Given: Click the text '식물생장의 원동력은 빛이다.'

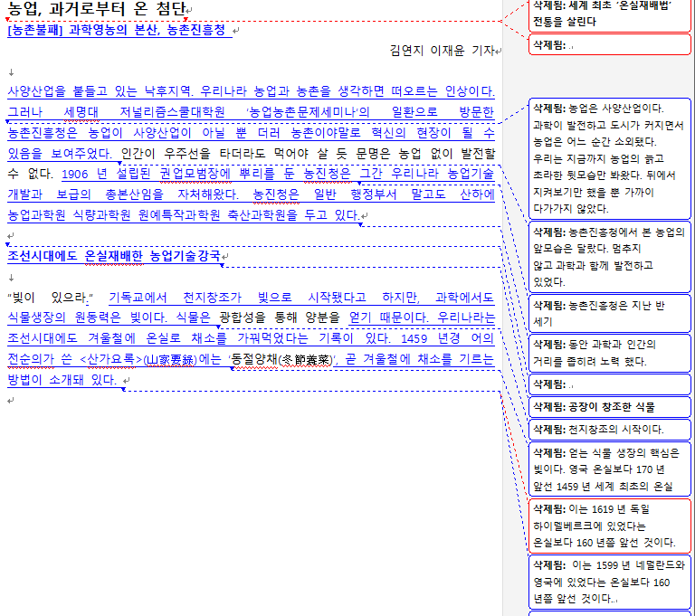Looking at the screenshot, I should click(x=87, y=317).
